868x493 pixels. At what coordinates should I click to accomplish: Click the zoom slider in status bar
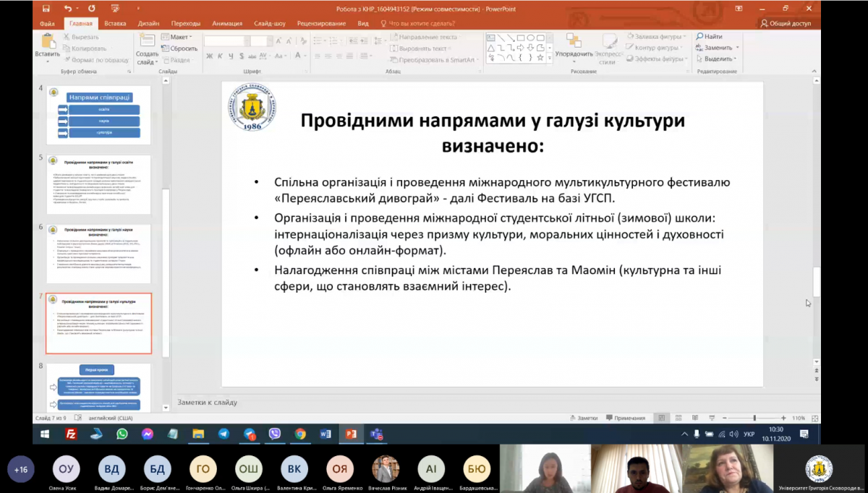pyautogui.click(x=754, y=418)
